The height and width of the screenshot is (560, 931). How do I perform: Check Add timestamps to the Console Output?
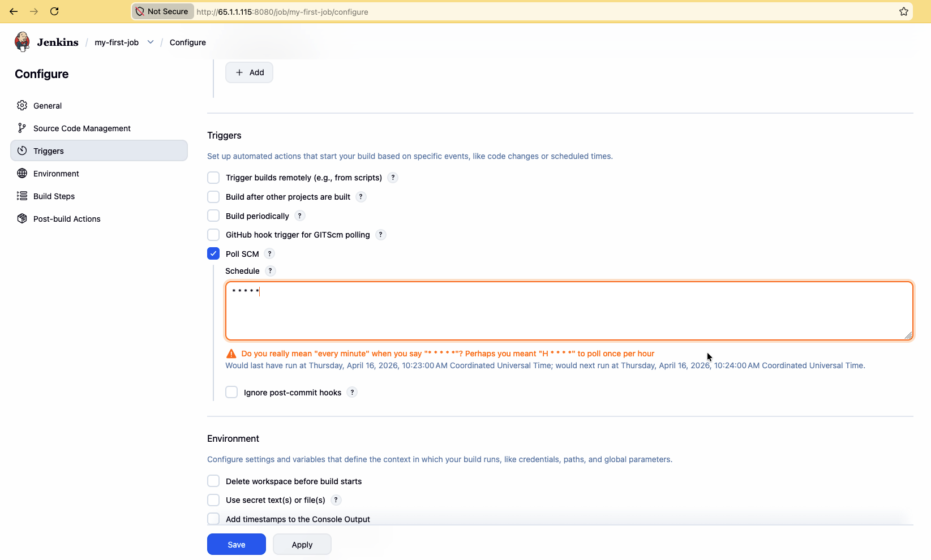(x=213, y=519)
